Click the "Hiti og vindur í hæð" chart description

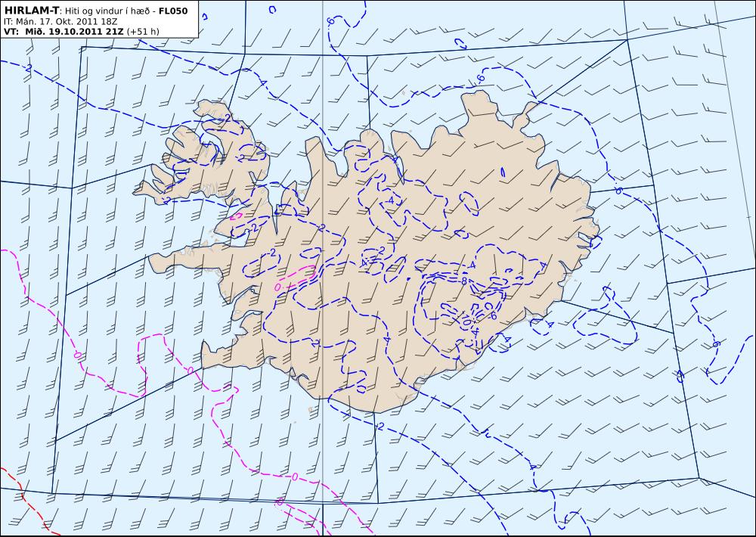106,11
